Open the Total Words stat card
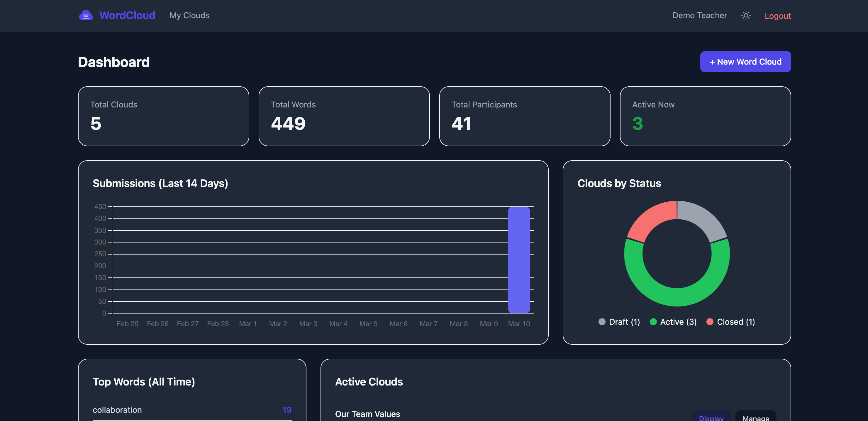The height and width of the screenshot is (421, 868). tap(344, 116)
